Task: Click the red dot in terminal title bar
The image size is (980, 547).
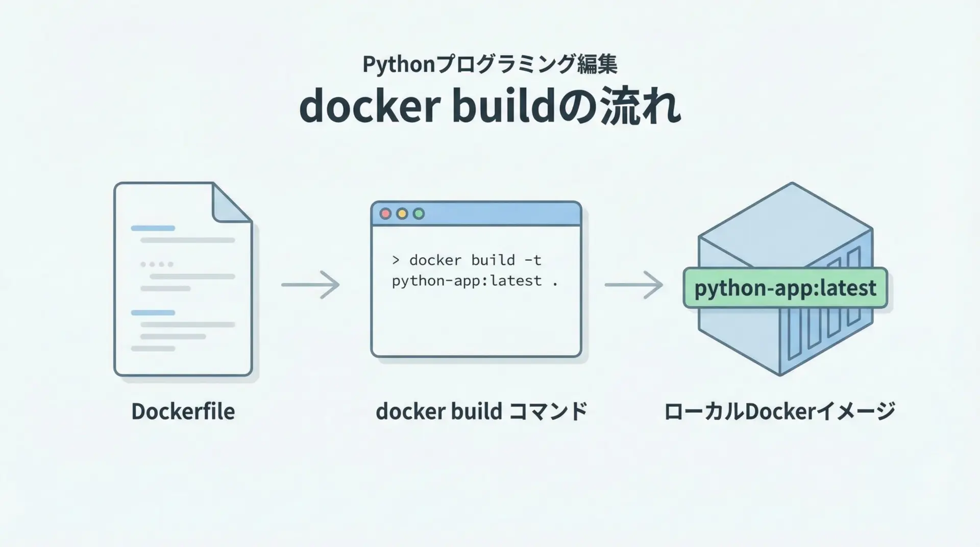Action: tap(386, 214)
